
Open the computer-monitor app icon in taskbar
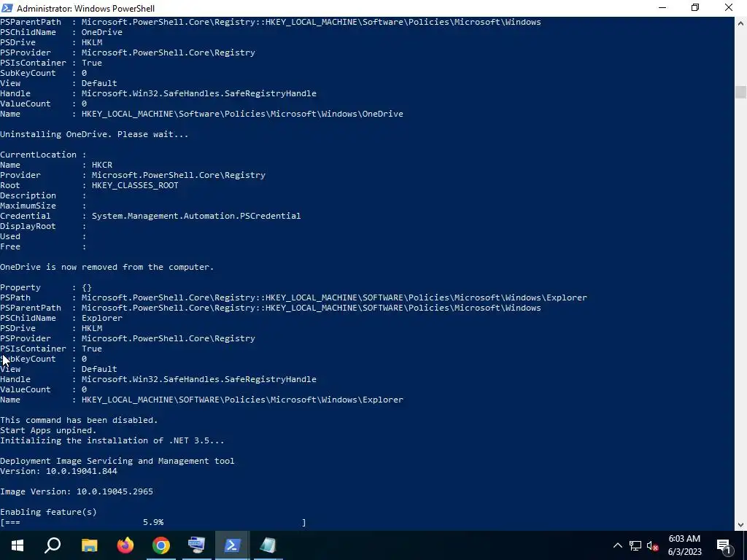[x=196, y=545]
